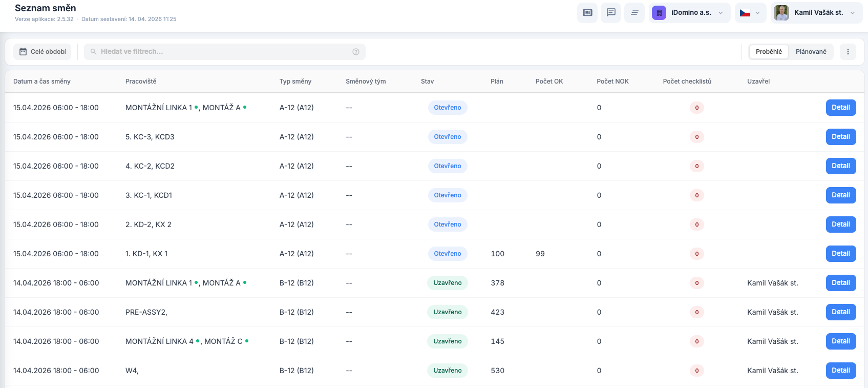Open Detail for the 1. KD-1, KX 1 shift
Image resolution: width=868 pixels, height=388 pixels.
point(840,254)
